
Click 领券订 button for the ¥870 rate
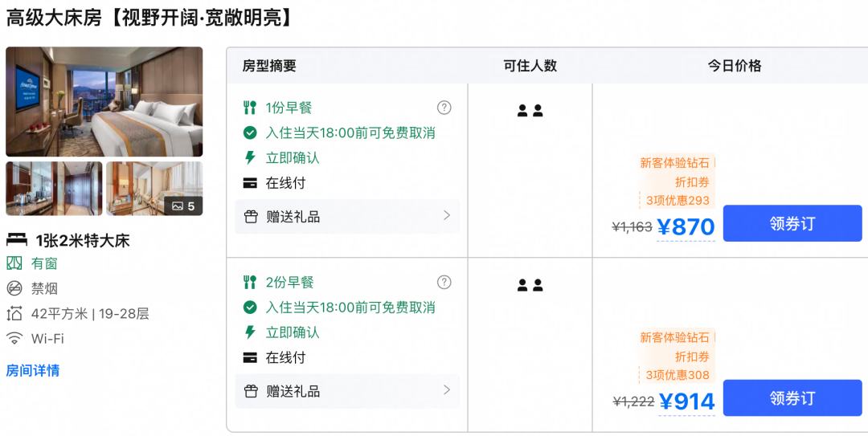pyautogui.click(x=792, y=223)
